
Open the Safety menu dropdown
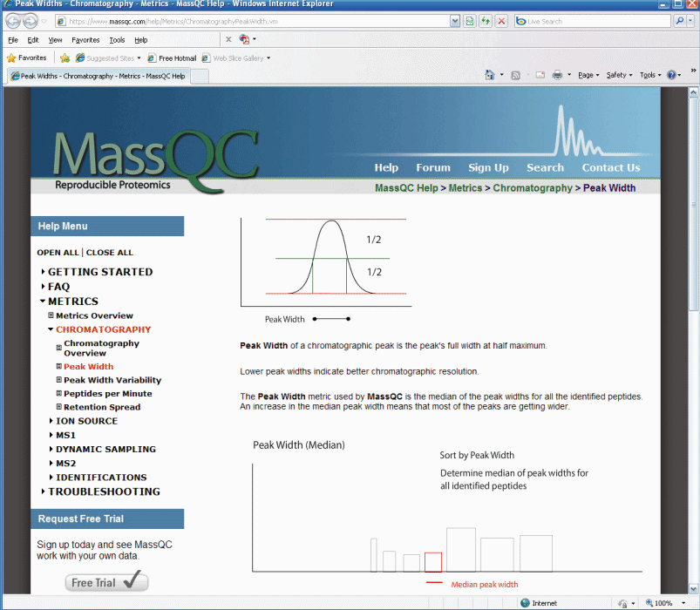(x=619, y=75)
